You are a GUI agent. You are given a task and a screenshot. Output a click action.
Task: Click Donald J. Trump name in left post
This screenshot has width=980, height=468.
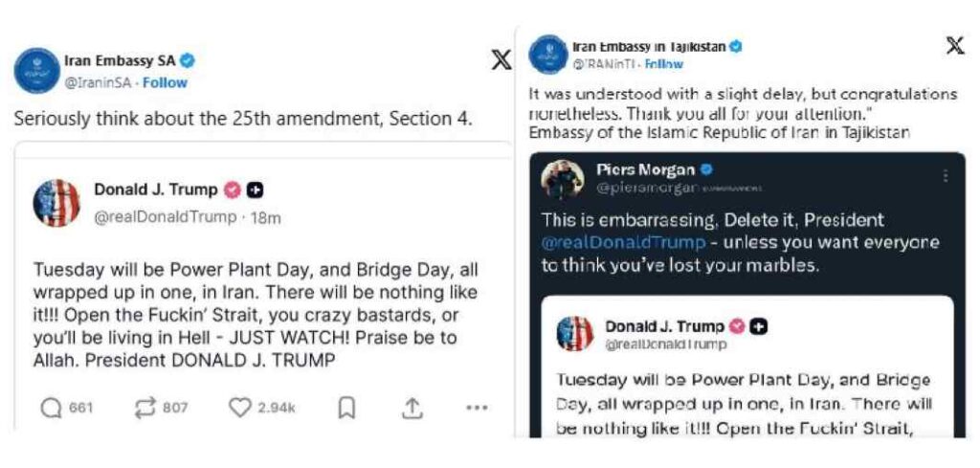(x=156, y=189)
